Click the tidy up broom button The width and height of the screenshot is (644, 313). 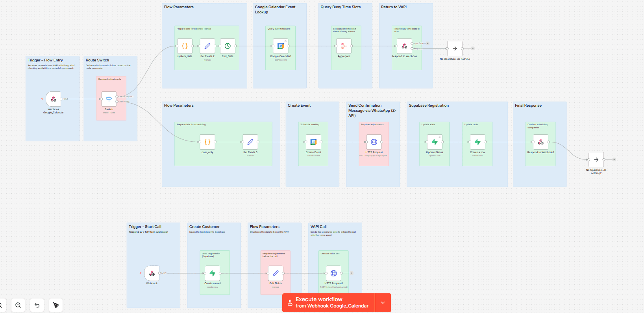(56, 305)
